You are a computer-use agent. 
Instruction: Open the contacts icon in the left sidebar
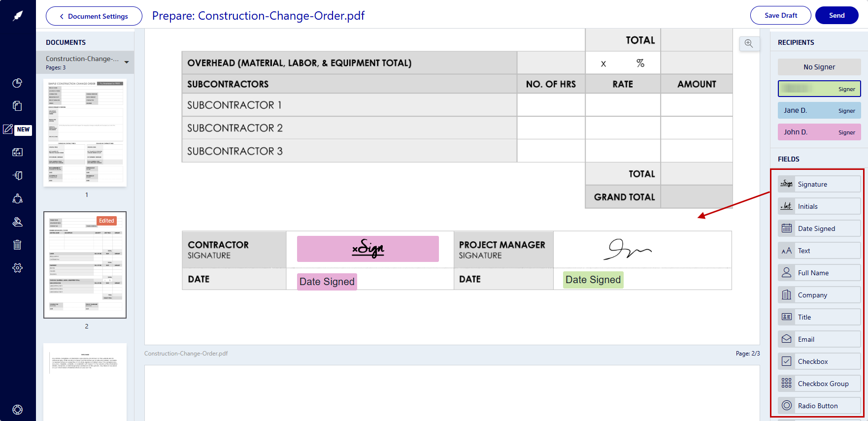pyautogui.click(x=17, y=198)
